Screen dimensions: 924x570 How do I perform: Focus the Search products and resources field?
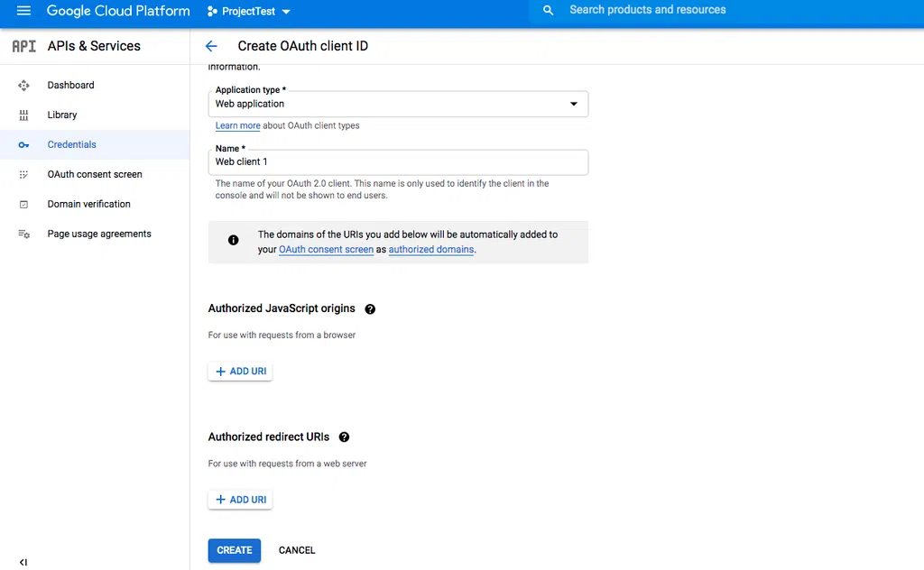(726, 10)
